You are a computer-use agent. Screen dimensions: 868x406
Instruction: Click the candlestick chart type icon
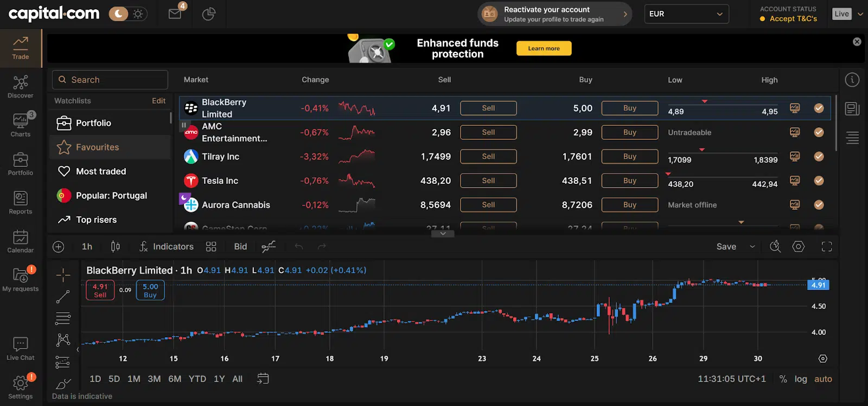coord(115,247)
